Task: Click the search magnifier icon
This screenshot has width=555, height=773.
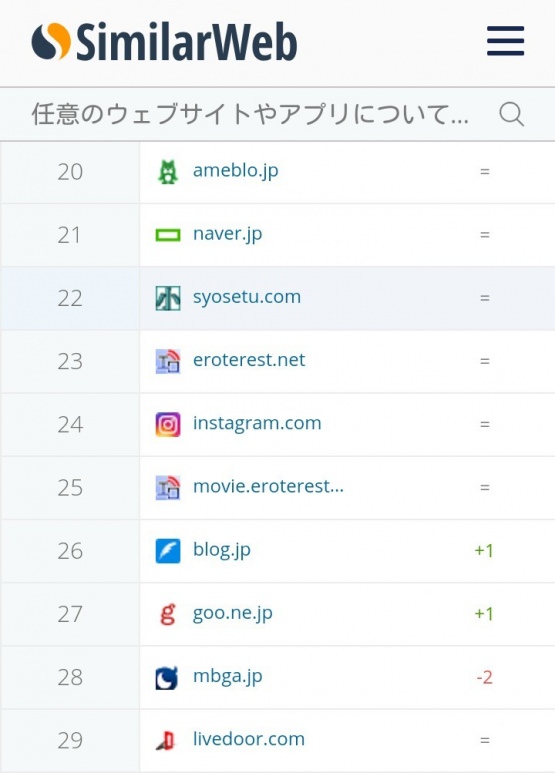Action: (x=511, y=114)
